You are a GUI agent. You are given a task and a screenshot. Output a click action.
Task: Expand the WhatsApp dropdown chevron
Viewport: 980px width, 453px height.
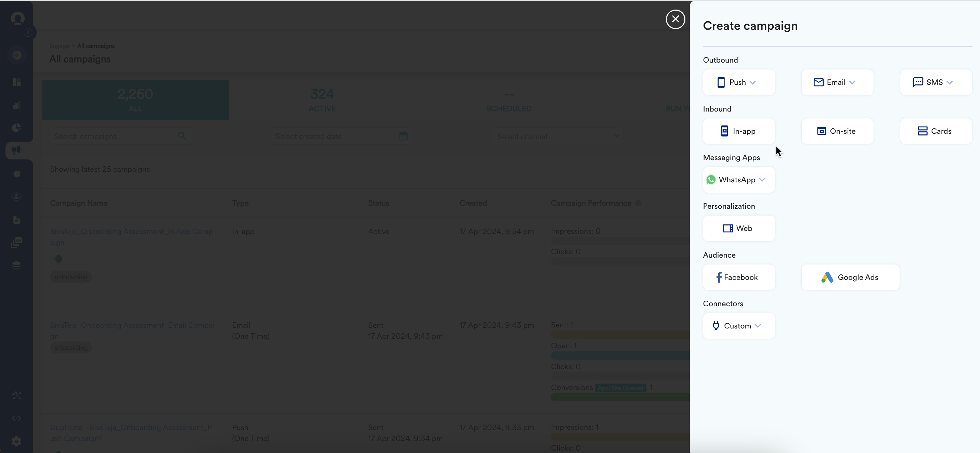(x=762, y=180)
